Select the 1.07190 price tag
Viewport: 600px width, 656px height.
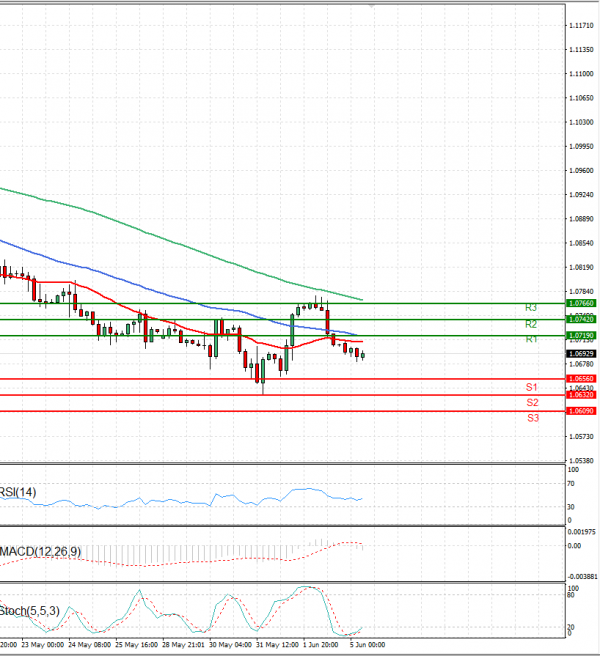581,336
